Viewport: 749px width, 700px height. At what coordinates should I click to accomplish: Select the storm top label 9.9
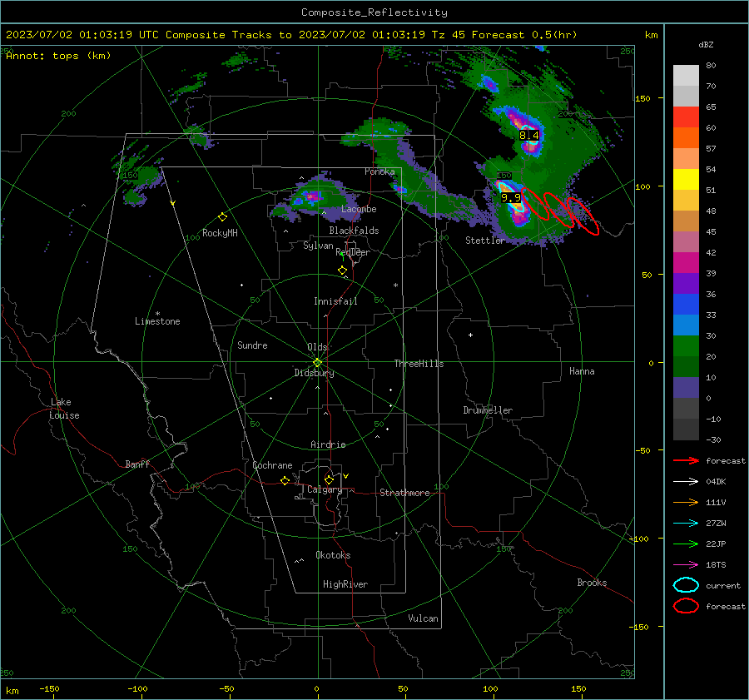pos(511,197)
